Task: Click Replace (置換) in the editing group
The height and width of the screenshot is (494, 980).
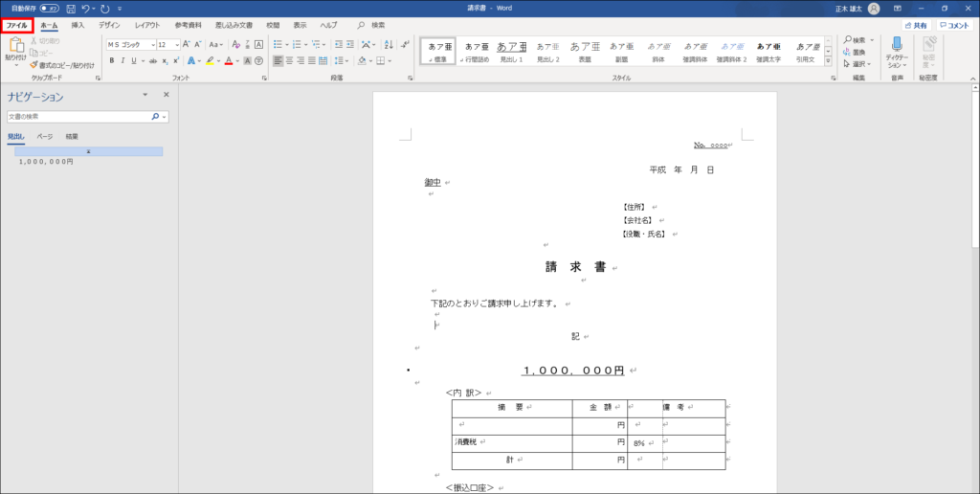Action: pyautogui.click(x=855, y=52)
